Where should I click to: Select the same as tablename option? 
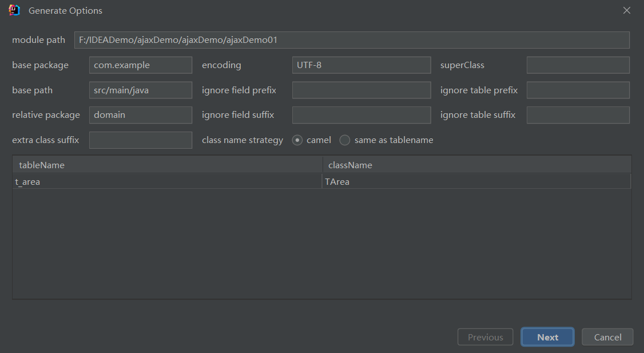345,140
